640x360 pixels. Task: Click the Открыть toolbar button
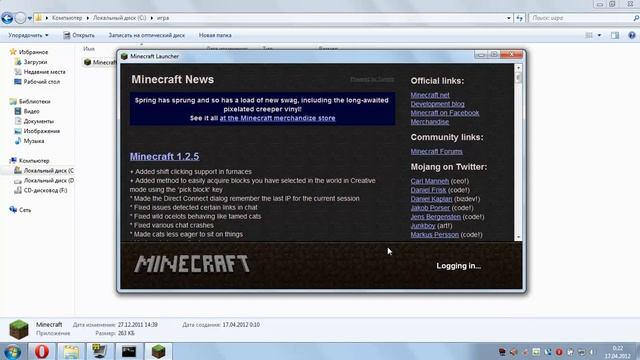pos(79,36)
